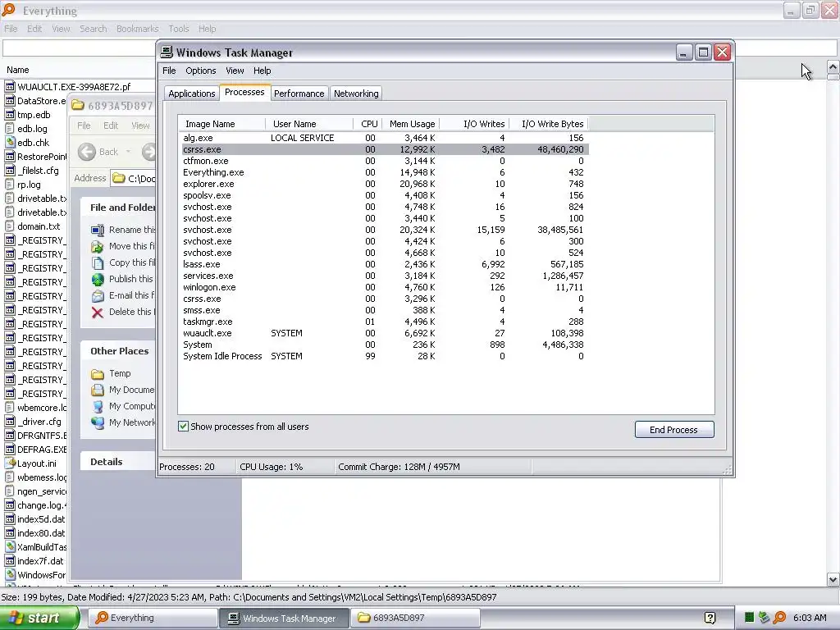Image resolution: width=840 pixels, height=630 pixels.
Task: Select the spoolsv.exe process
Action: pyautogui.click(x=383, y=195)
